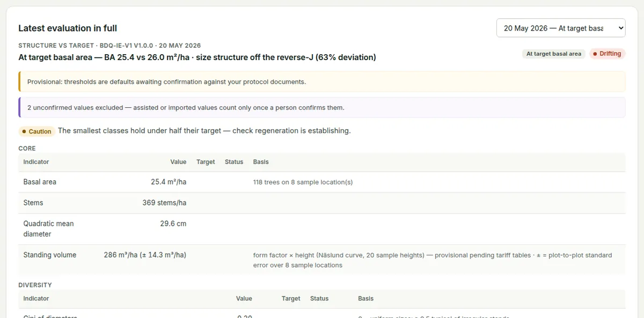Screen dimensions: 644x318
Task: Click the '2 unconfirmed values excluded' notice
Action: coord(322,107)
